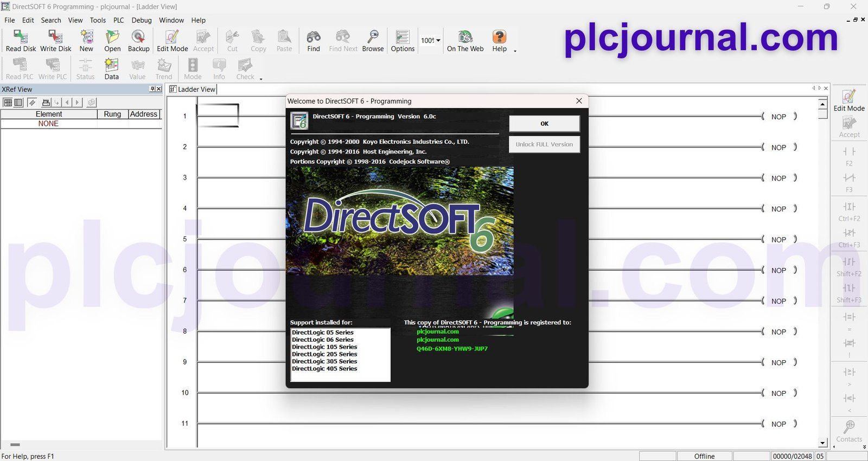Screen dimensions: 868x461
Task: Expand the right palette overflow chevron
Action: click(864, 447)
